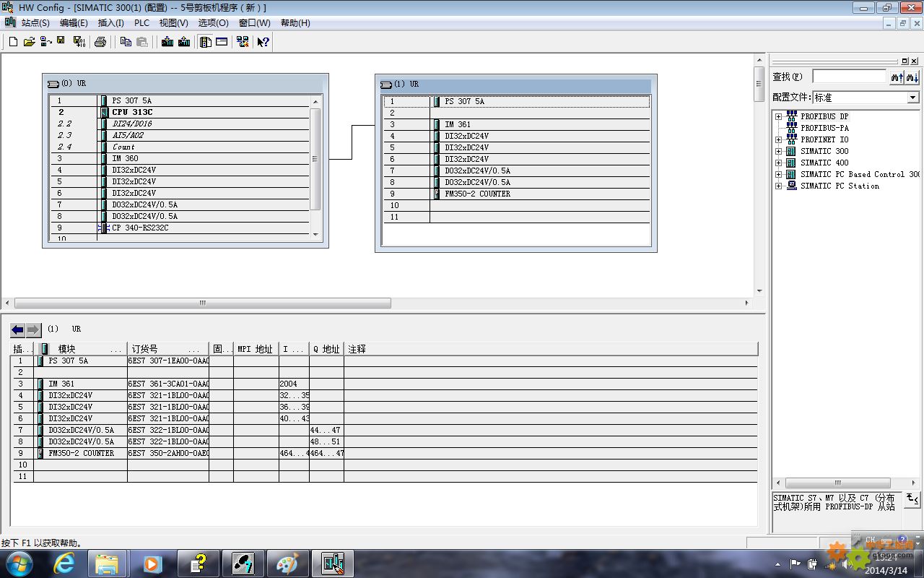
Task: Click rack (1) UR title bar
Action: [x=515, y=84]
